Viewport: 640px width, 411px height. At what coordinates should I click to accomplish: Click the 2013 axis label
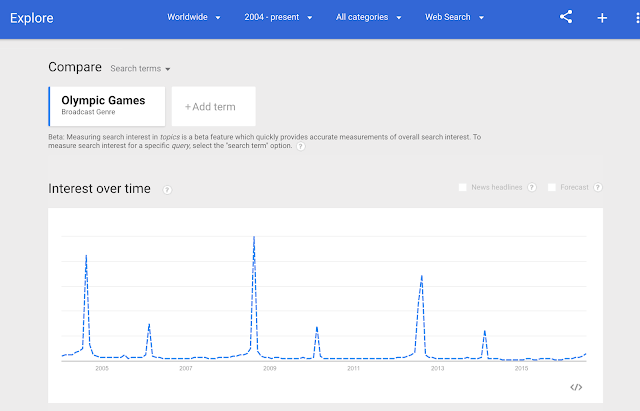coord(438,368)
